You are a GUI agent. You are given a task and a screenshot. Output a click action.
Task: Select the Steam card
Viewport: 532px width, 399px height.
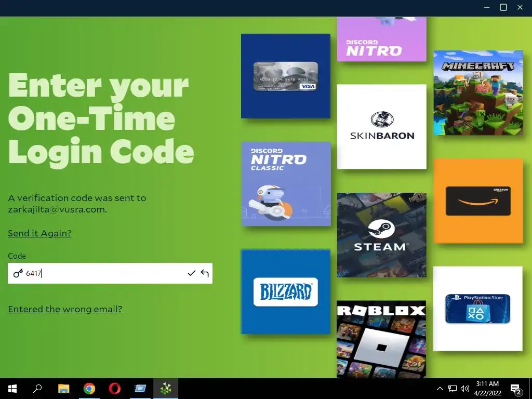(x=382, y=235)
